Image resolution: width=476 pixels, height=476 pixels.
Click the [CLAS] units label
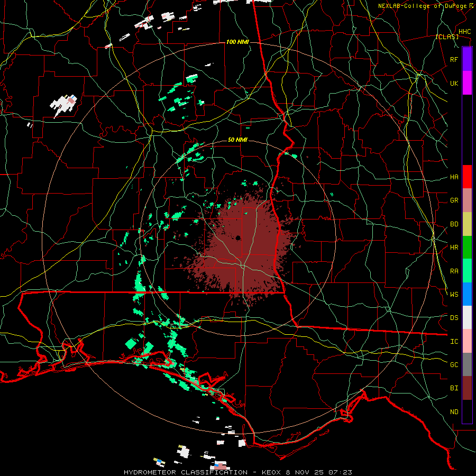pyautogui.click(x=447, y=36)
